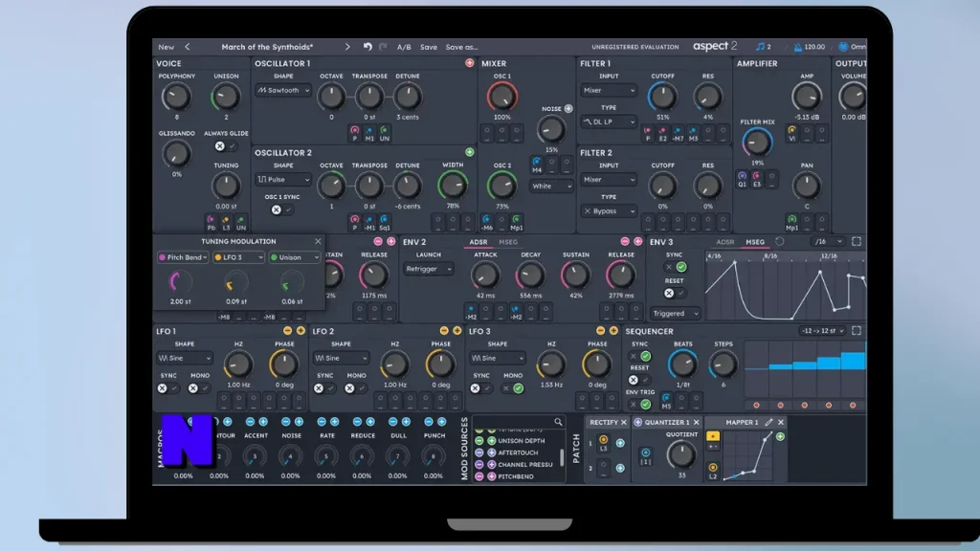
Task: Click the Quantizer Quotient knob
Action: click(681, 454)
